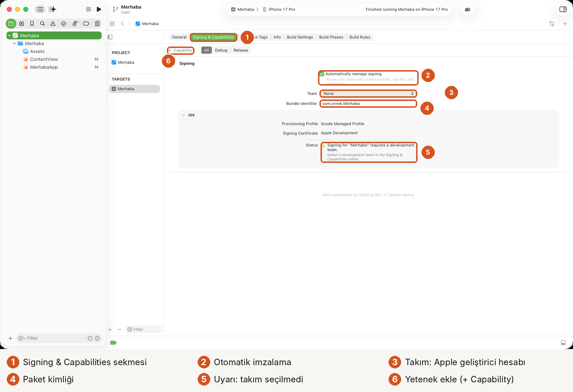Open the iPhone 17 Pro destination selector
This screenshot has height=392, width=573.
pos(279,9)
